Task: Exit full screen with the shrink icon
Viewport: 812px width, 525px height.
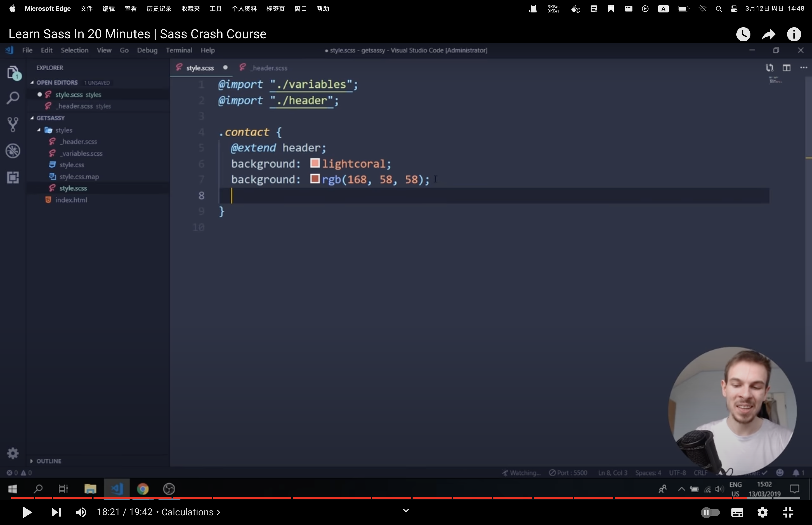Action: (x=788, y=512)
